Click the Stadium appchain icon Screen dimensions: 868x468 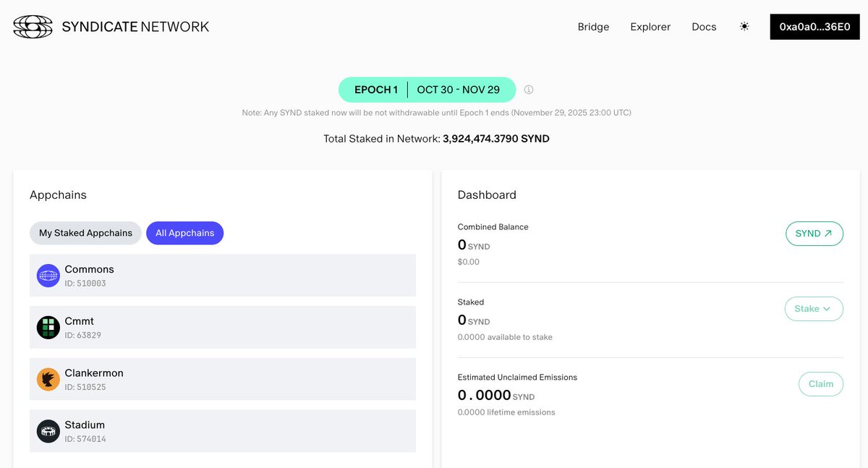coord(48,432)
